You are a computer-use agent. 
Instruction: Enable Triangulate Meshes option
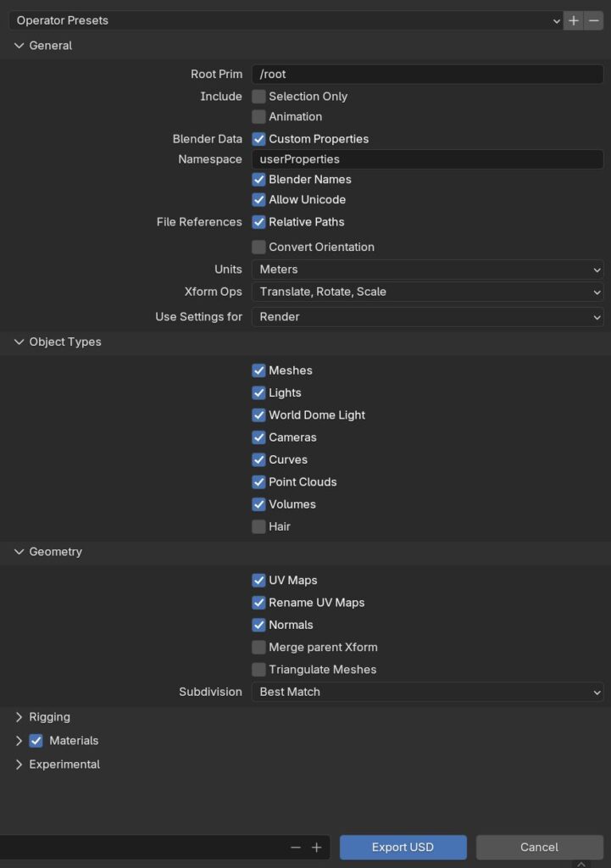pyautogui.click(x=259, y=670)
